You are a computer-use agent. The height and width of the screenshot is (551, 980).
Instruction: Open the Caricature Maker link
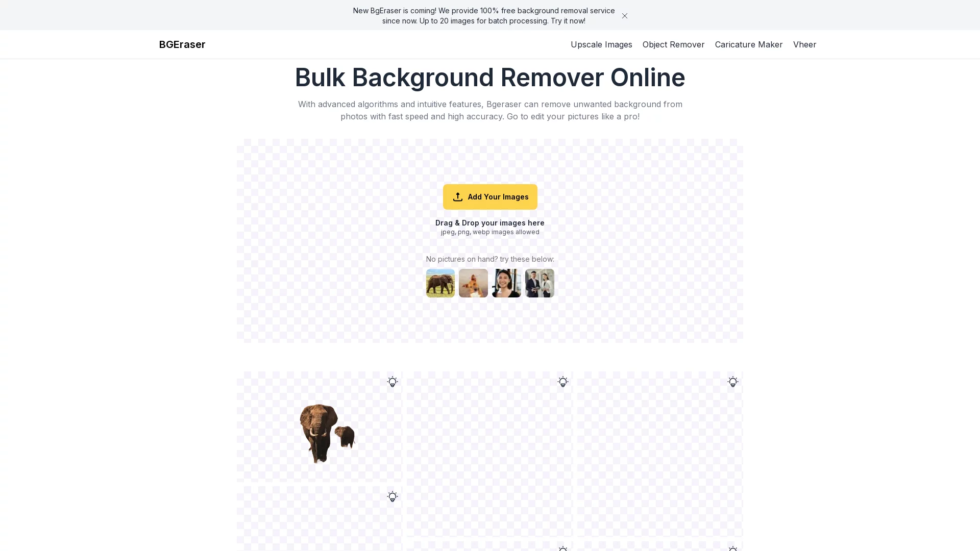point(748,44)
